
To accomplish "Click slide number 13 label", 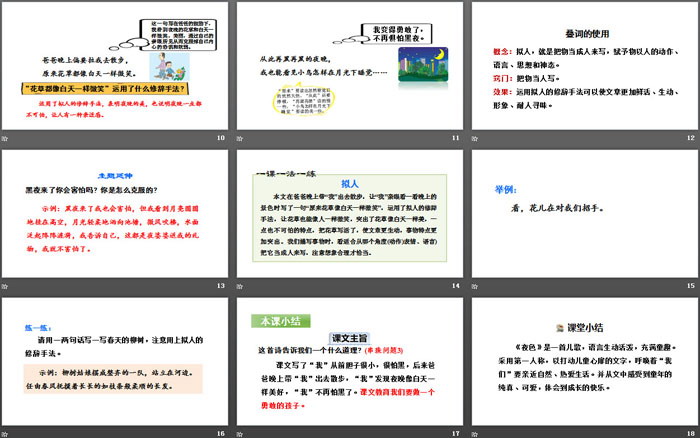I will 221,286.
